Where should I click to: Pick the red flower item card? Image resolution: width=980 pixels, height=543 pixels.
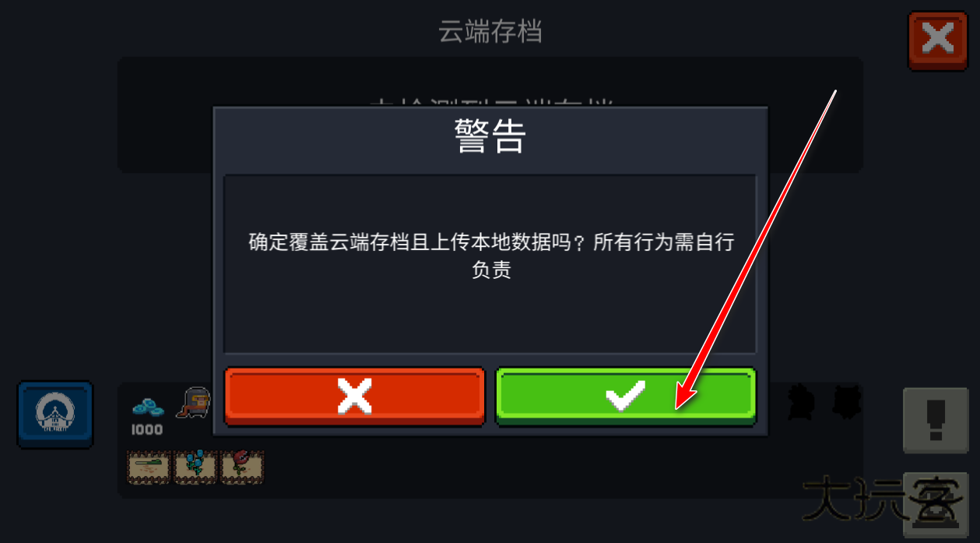click(x=242, y=467)
